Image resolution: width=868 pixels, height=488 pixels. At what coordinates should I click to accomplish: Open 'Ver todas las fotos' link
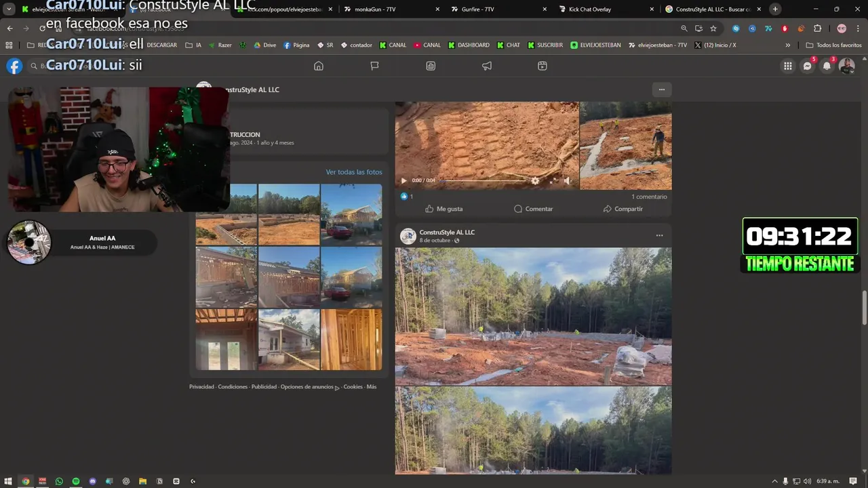[x=354, y=172]
